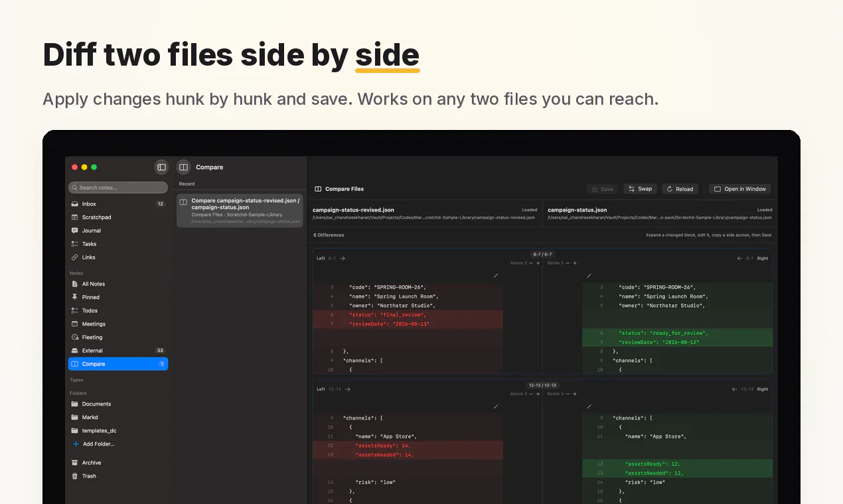Image resolution: width=843 pixels, height=504 pixels.
Task: Click the 6-7 / 6-7 hunk range badge
Action: tap(542, 254)
